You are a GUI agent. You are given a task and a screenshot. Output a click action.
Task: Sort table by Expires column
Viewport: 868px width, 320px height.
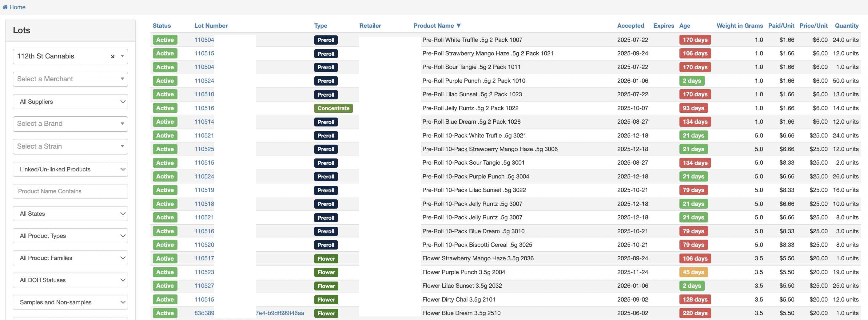click(x=663, y=26)
